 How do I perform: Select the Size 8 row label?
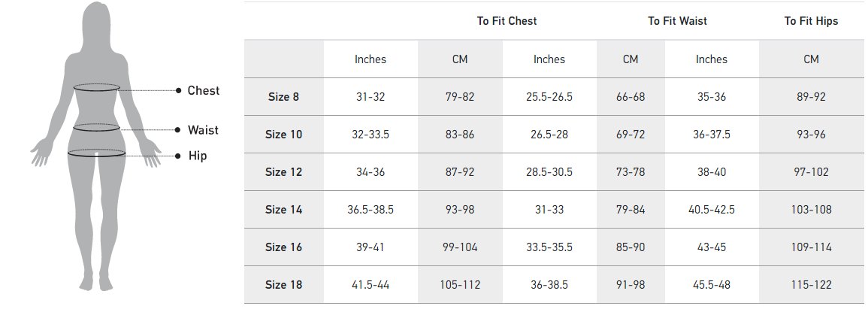coord(283,97)
